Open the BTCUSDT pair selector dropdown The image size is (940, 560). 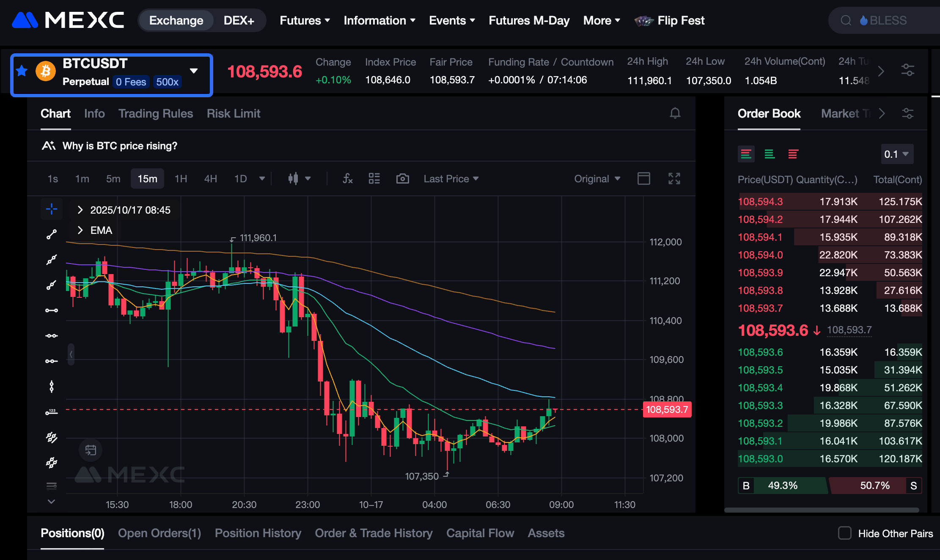pos(194,71)
